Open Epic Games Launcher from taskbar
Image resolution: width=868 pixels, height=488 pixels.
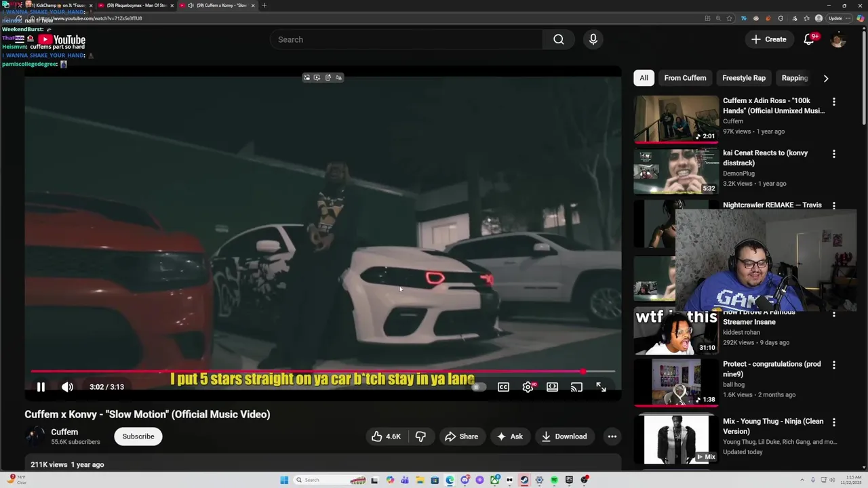tap(569, 480)
